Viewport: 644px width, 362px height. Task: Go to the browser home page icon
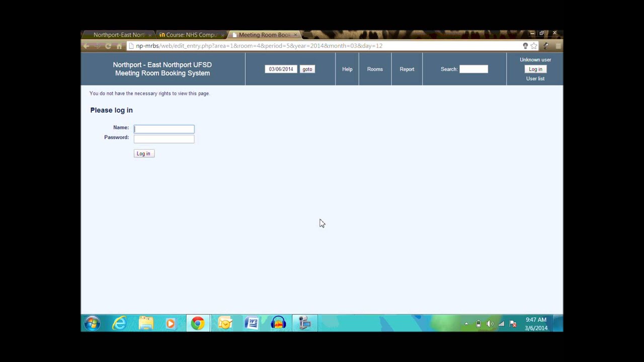(119, 46)
